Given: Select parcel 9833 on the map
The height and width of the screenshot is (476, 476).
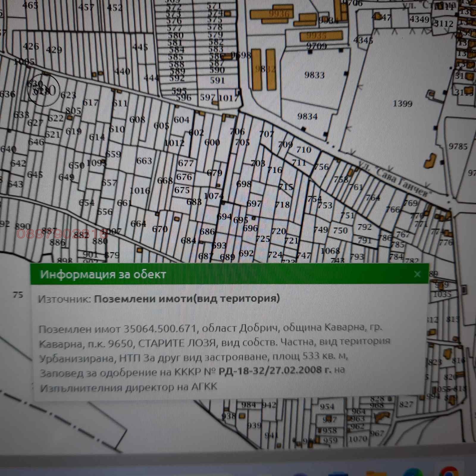Looking at the screenshot, I should [314, 75].
